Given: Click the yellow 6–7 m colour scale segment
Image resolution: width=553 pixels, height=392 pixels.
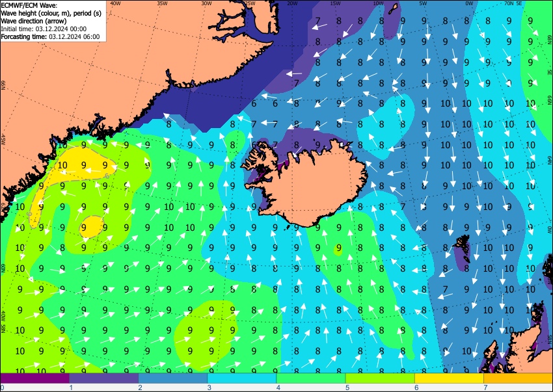Looking at the screenshot, I should 450,378.
